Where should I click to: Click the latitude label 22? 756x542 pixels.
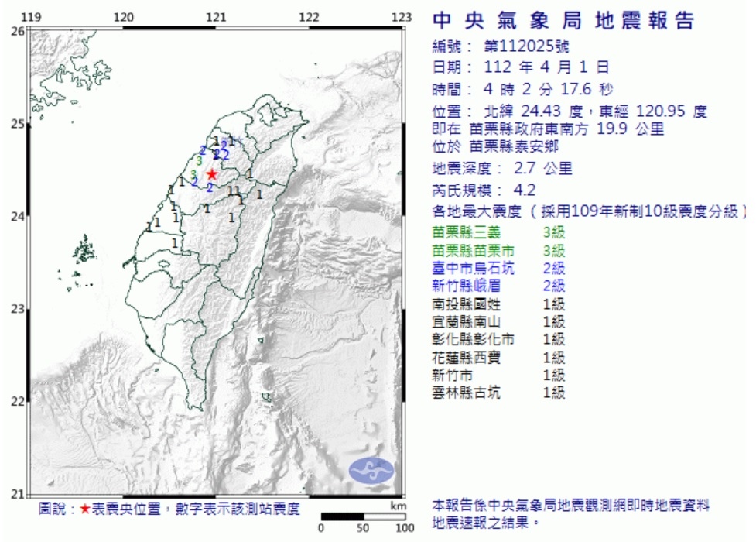pos(18,402)
